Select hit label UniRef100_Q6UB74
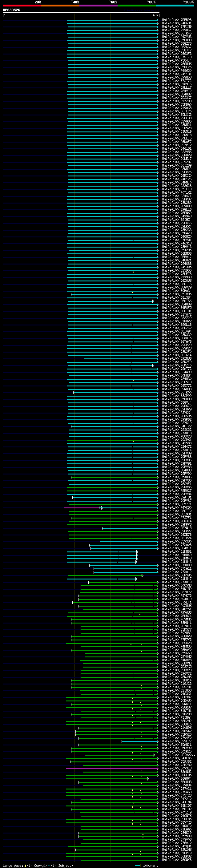The image size is (197, 868). point(177,616)
